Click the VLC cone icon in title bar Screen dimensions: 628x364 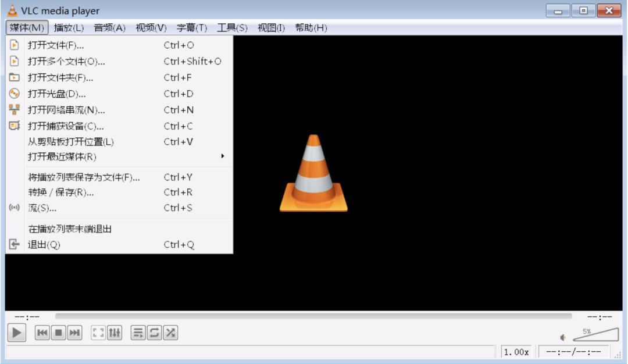[x=12, y=10]
